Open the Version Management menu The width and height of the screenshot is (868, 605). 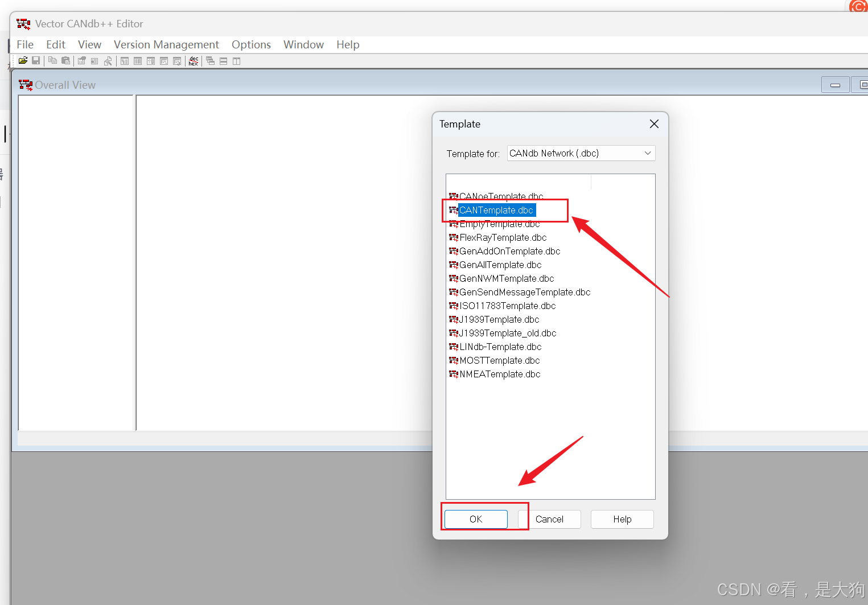(166, 44)
